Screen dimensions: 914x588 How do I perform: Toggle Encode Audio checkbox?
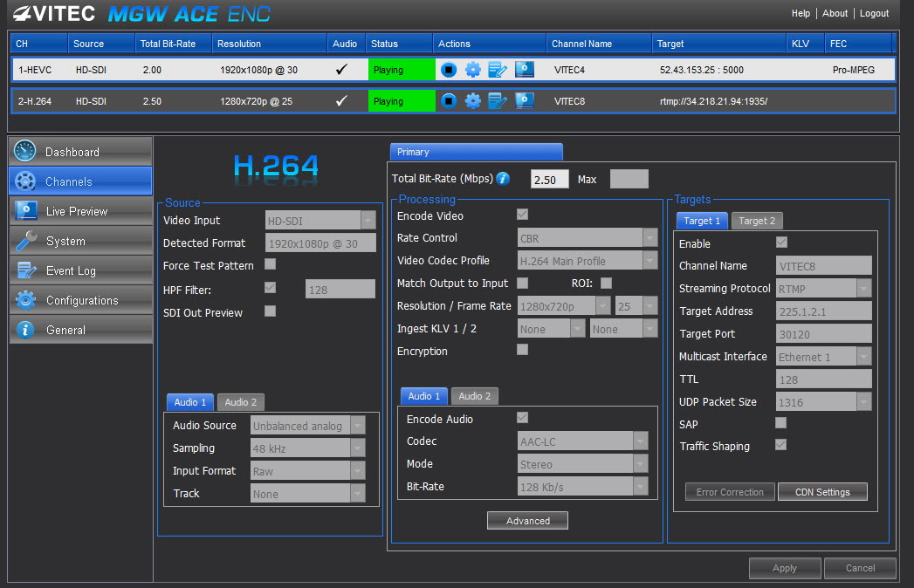[x=522, y=417]
